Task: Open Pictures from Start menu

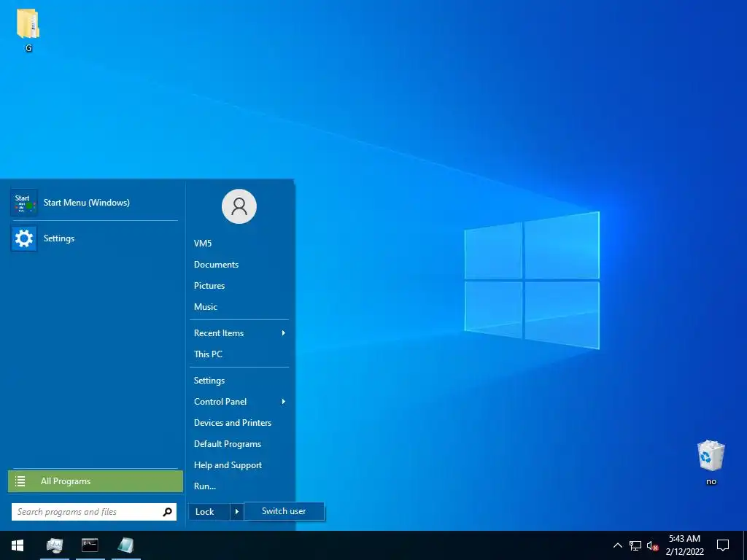Action: coord(239,286)
